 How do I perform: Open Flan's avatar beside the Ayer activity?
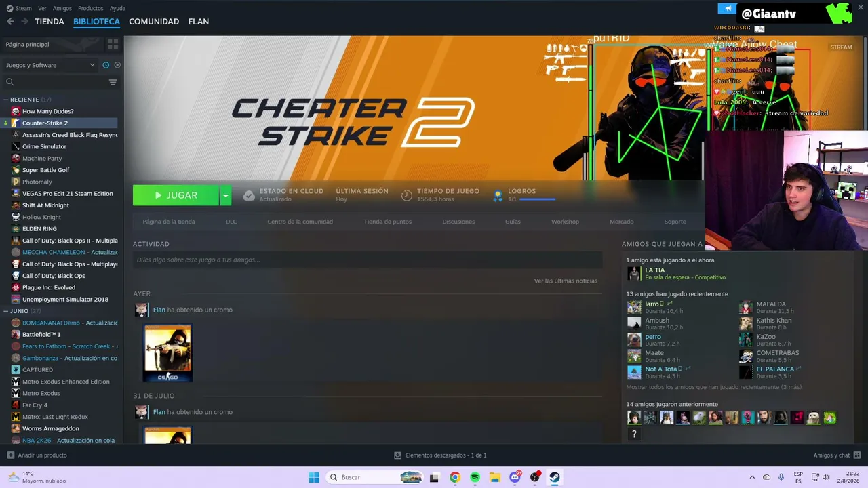(x=141, y=310)
